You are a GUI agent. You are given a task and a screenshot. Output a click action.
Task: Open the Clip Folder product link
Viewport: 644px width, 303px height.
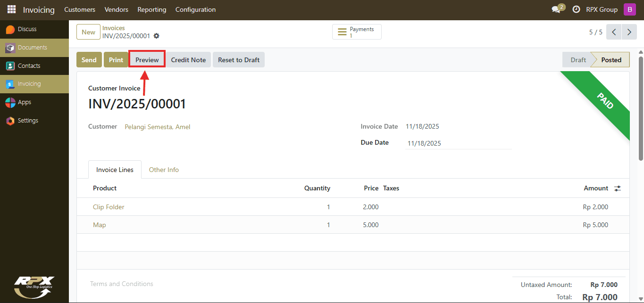pos(109,207)
